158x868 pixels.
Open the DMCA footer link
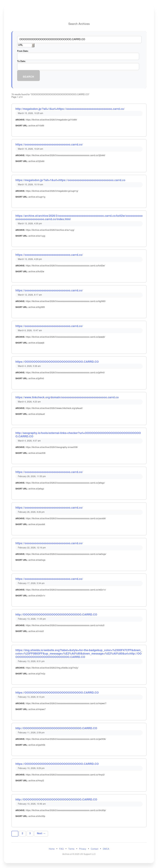(x=106, y=849)
